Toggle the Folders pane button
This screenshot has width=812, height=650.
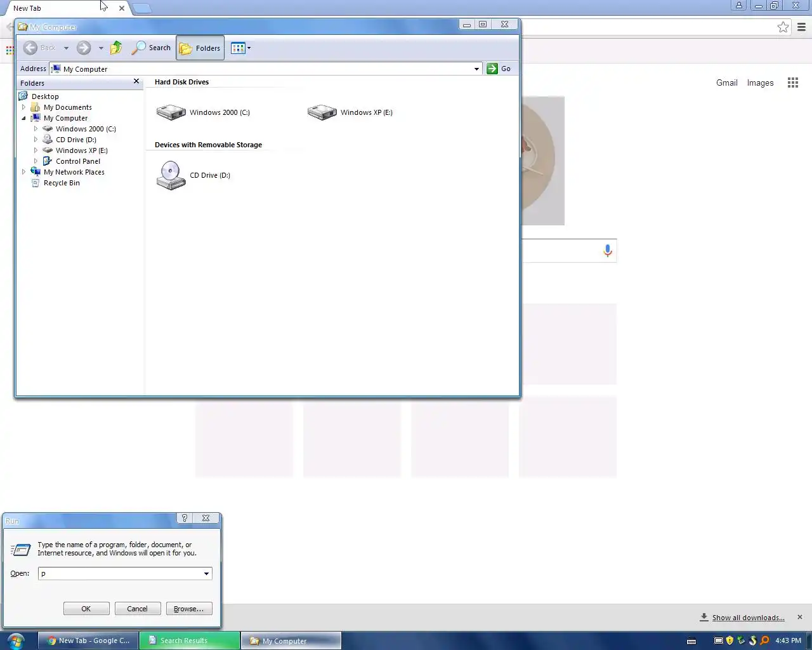tap(200, 48)
